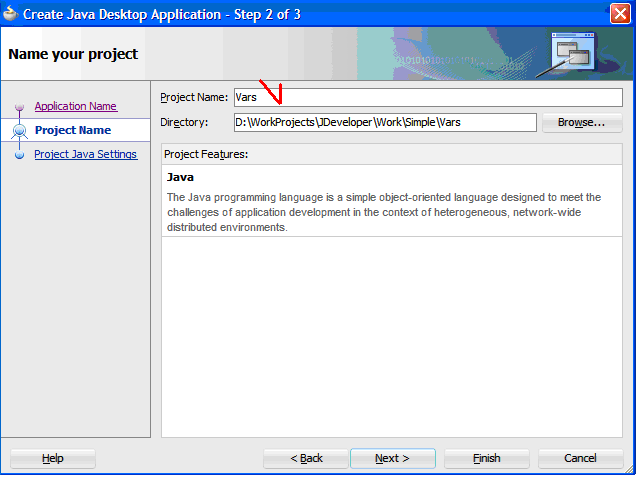Viewport: 637px width, 477px height.
Task: Open the Browse... directory chooser
Action: point(582,122)
